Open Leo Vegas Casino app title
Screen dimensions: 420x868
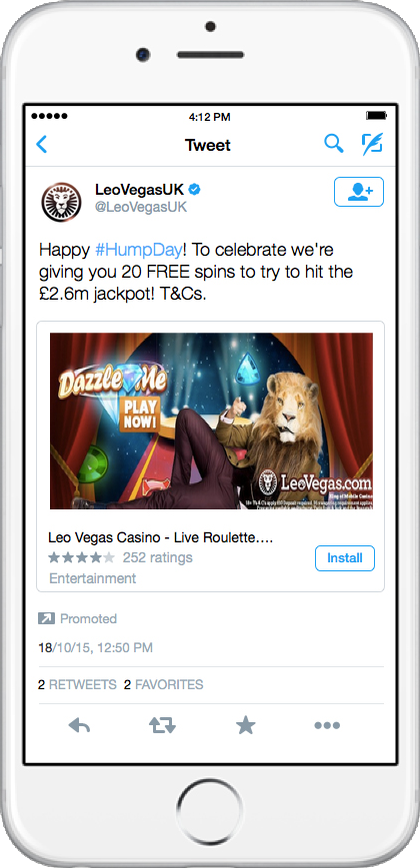pyautogui.click(x=160, y=537)
